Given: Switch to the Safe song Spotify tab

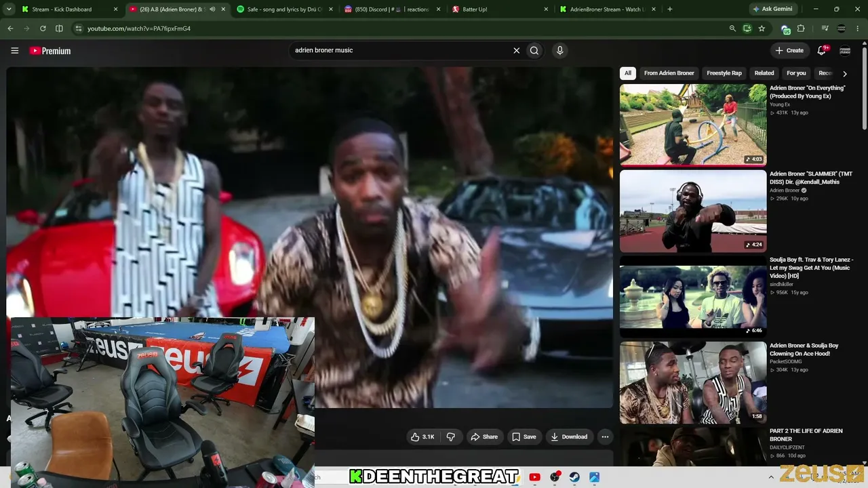Looking at the screenshot, I should click(x=283, y=9).
